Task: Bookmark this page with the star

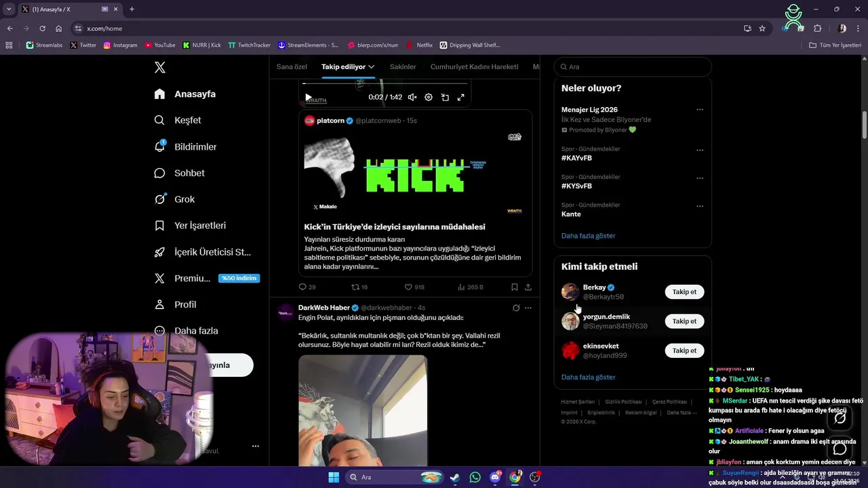Action: click(762, 28)
